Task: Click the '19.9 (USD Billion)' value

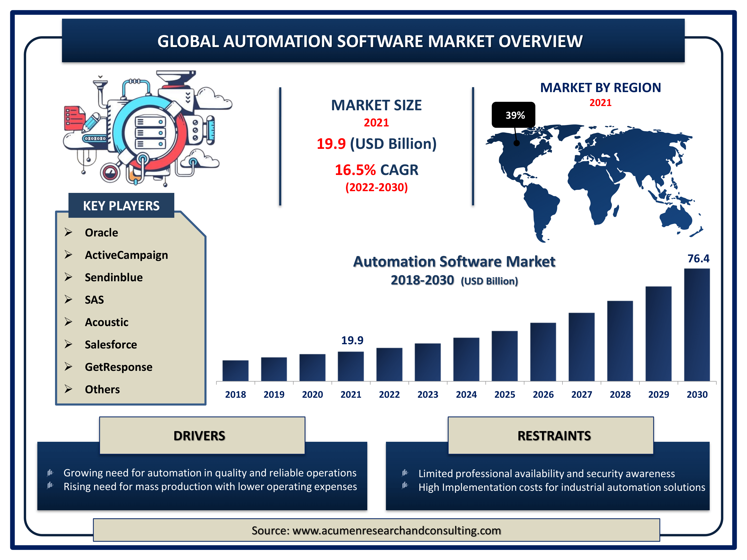Action: (376, 144)
